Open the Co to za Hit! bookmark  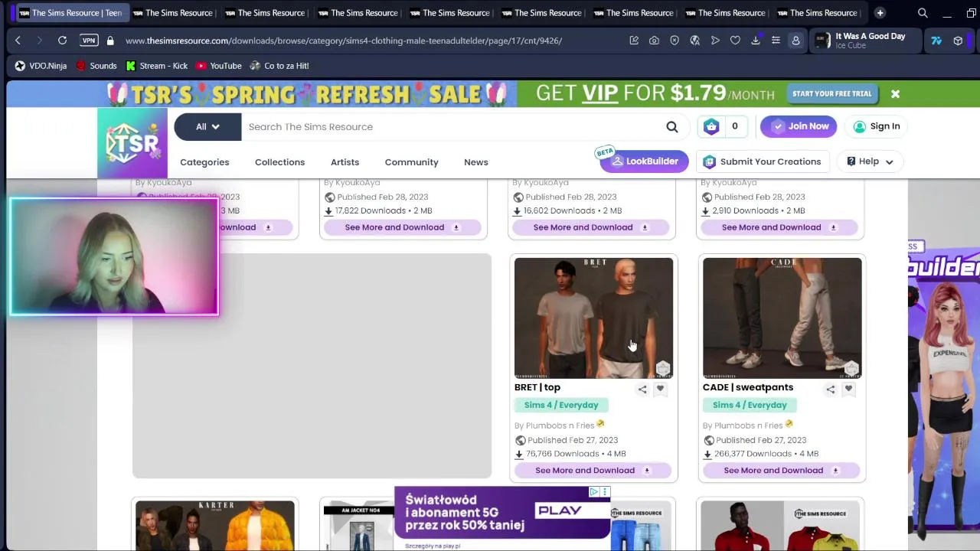279,66
